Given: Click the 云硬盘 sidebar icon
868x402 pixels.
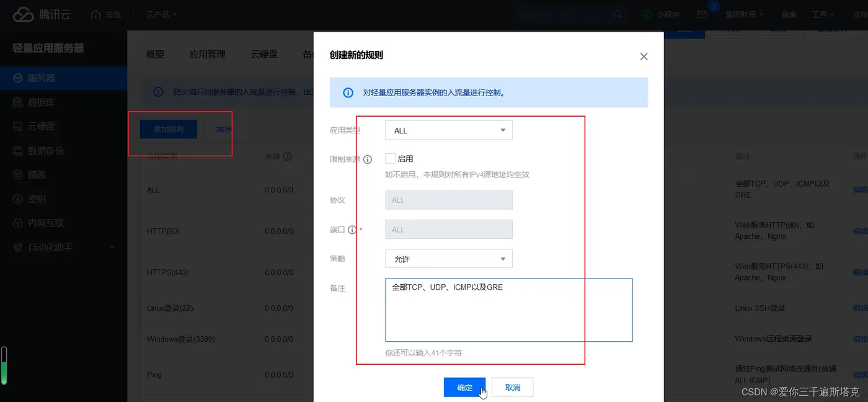Looking at the screenshot, I should pyautogui.click(x=18, y=127).
